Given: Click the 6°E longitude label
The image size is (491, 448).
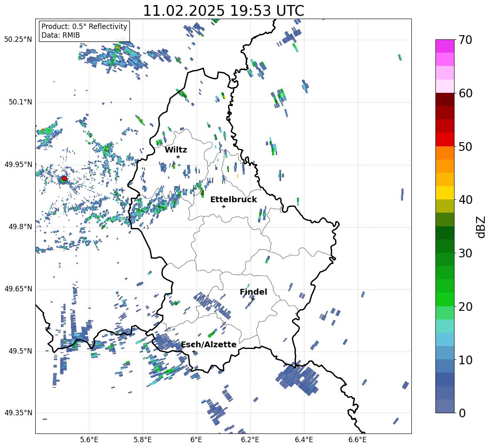Looking at the screenshot, I should coord(196,440).
